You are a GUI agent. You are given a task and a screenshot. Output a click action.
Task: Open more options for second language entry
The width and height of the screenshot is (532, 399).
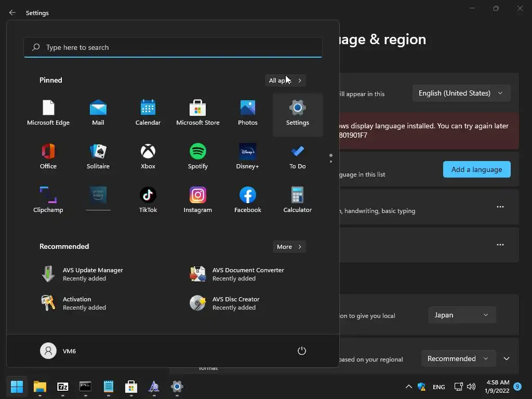500,245
